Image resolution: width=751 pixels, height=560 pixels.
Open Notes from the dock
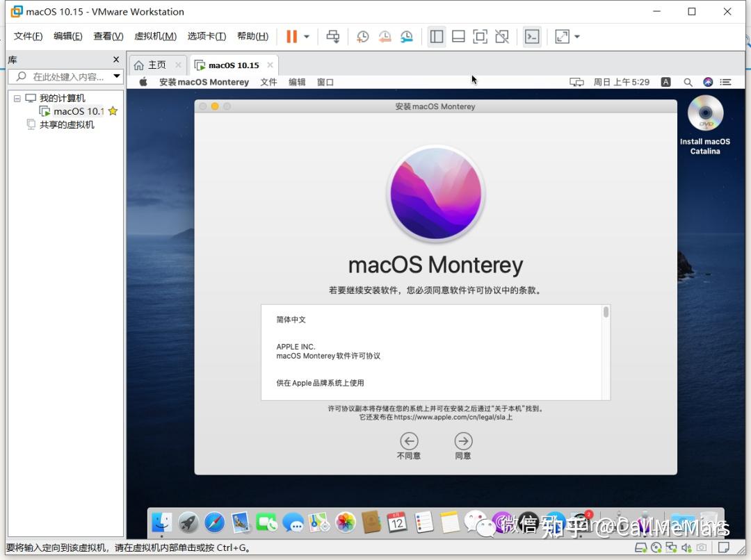pyautogui.click(x=450, y=522)
